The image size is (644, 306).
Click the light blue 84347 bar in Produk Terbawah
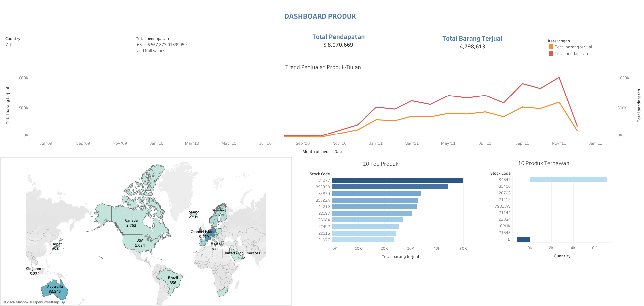569,180
